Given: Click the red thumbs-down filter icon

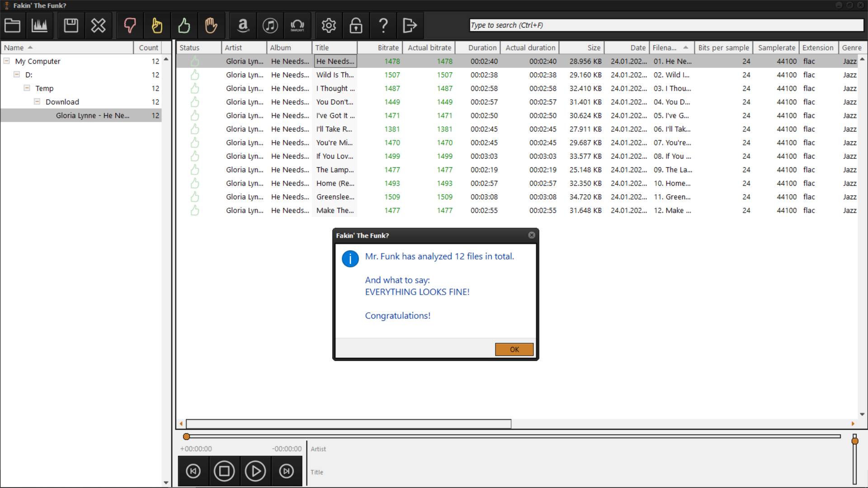Looking at the screenshot, I should 130,25.
